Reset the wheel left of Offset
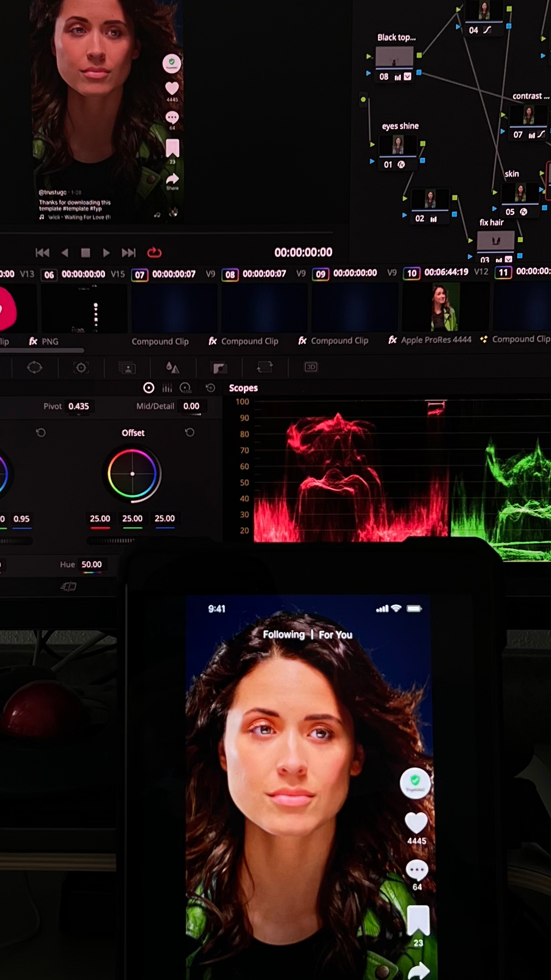551x980 pixels. pyautogui.click(x=41, y=433)
